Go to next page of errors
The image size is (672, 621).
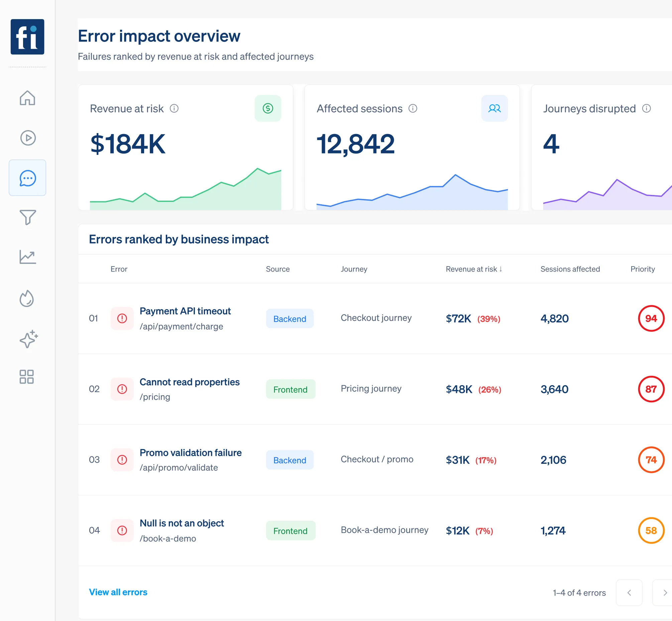663,593
